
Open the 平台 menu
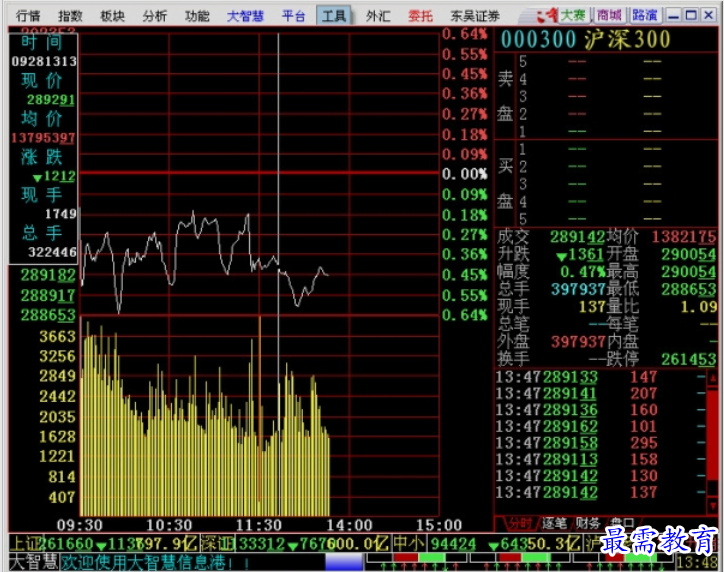tap(294, 16)
